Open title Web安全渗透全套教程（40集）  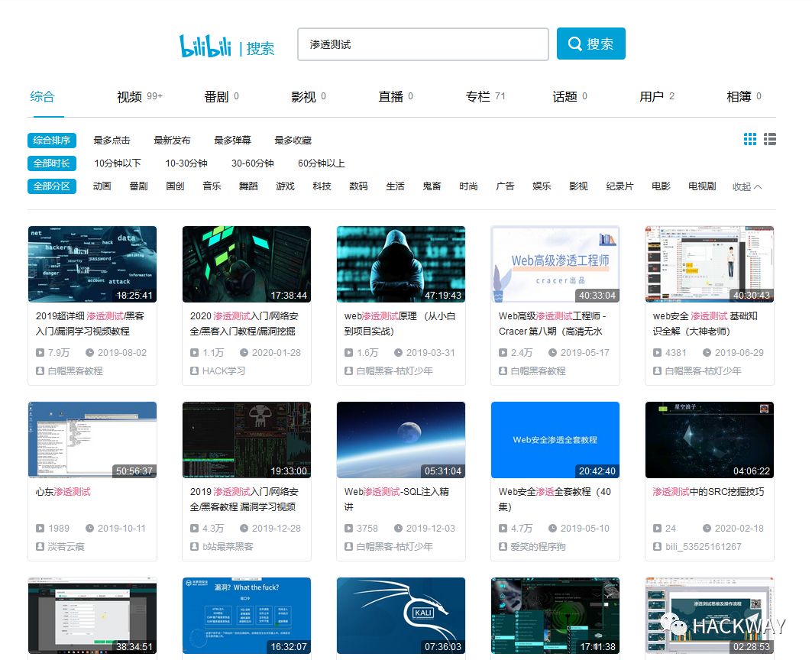555,499
